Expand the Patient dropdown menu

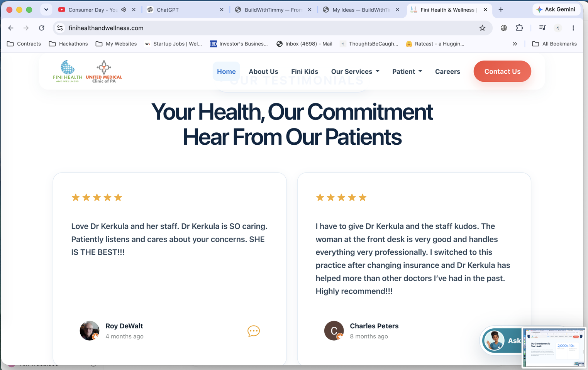point(407,71)
